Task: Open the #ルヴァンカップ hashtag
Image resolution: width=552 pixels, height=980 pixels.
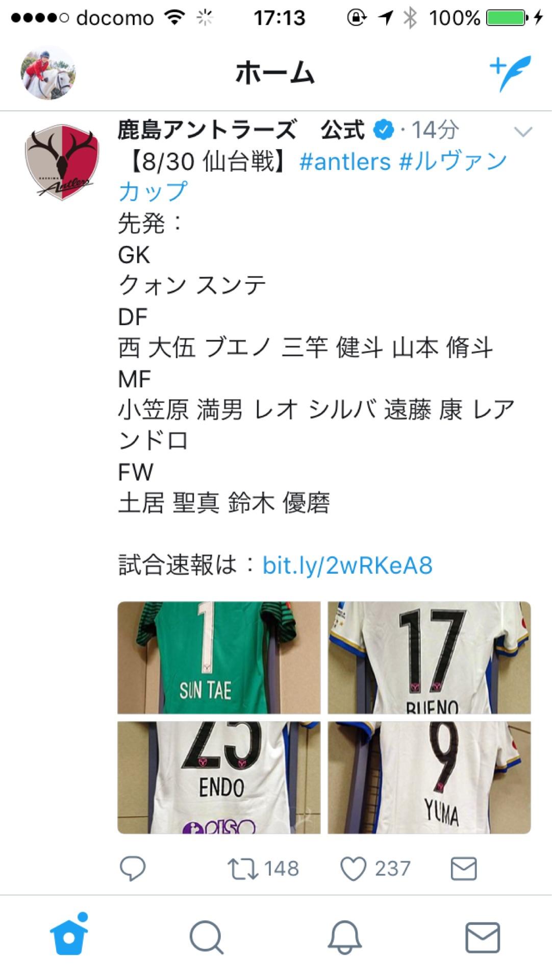Action: click(x=313, y=177)
